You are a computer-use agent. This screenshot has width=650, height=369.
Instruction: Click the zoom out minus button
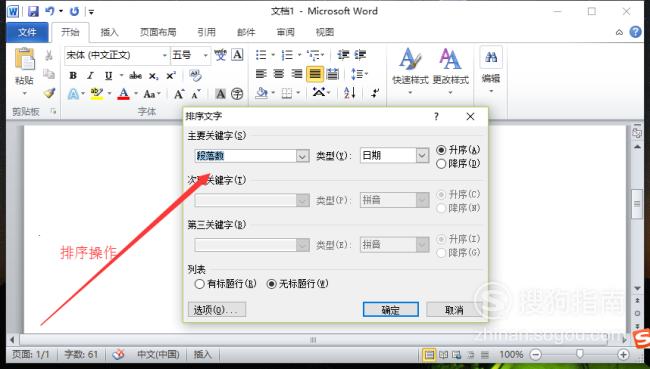[x=536, y=354]
